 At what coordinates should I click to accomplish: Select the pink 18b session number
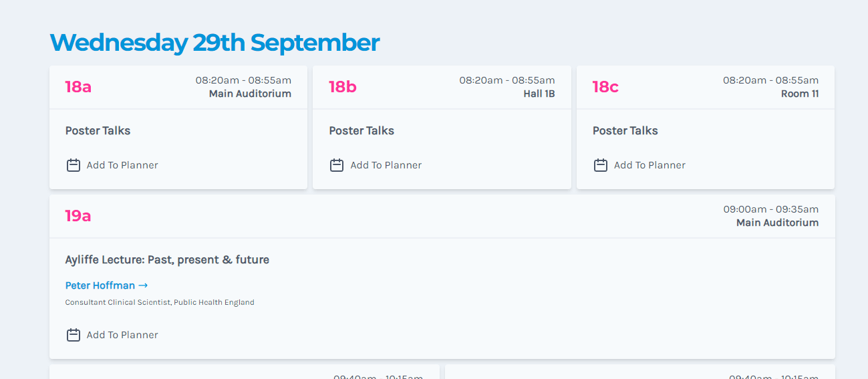[342, 87]
